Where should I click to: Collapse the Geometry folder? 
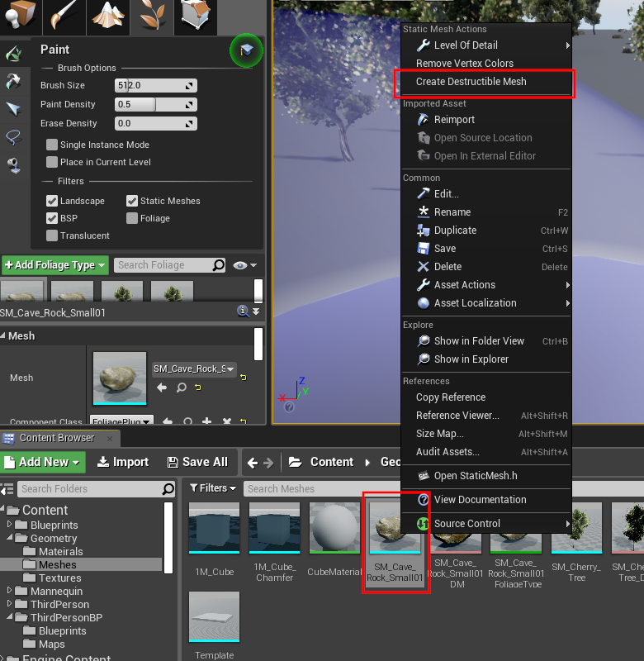pyautogui.click(x=10, y=538)
